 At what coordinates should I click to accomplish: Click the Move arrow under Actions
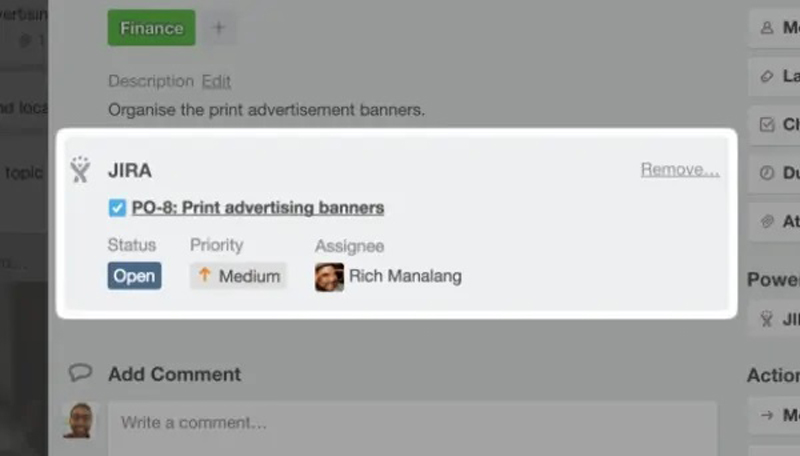point(767,415)
